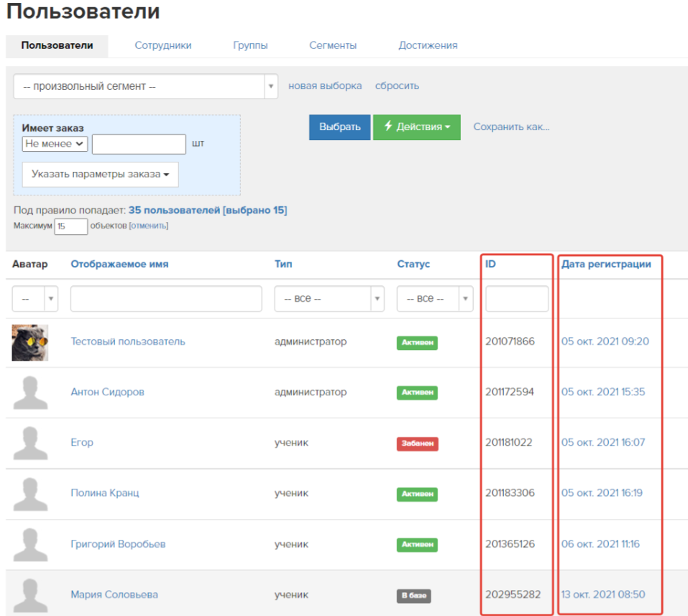Image resolution: width=688 pixels, height=616 pixels.
Task: Open the Пользователи tab
Action: coord(57,45)
